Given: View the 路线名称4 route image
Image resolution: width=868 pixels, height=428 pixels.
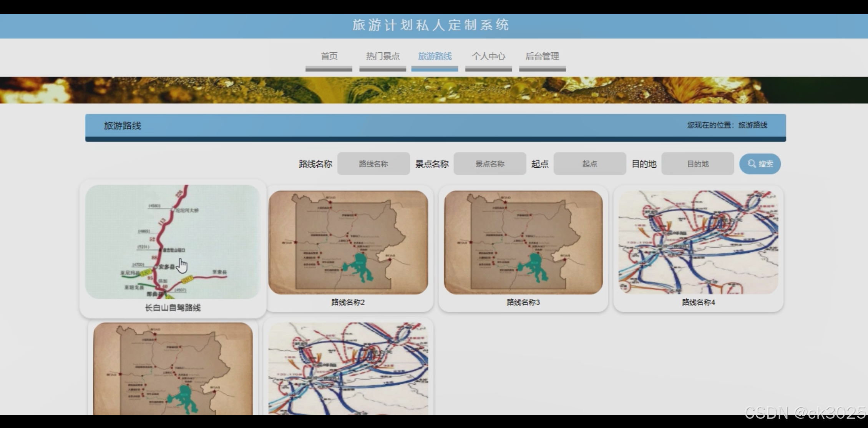Looking at the screenshot, I should click(x=698, y=242).
